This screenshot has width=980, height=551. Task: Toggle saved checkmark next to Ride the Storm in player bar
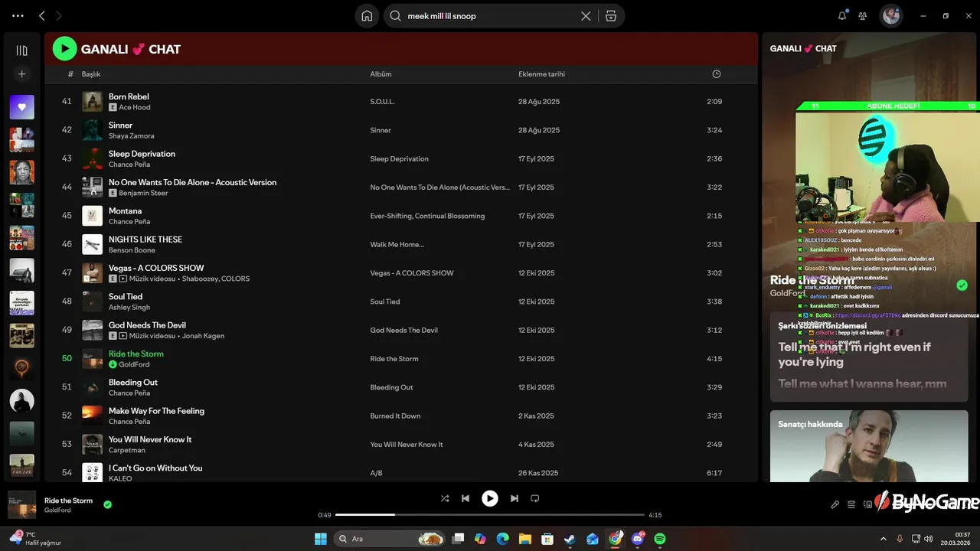(x=107, y=504)
